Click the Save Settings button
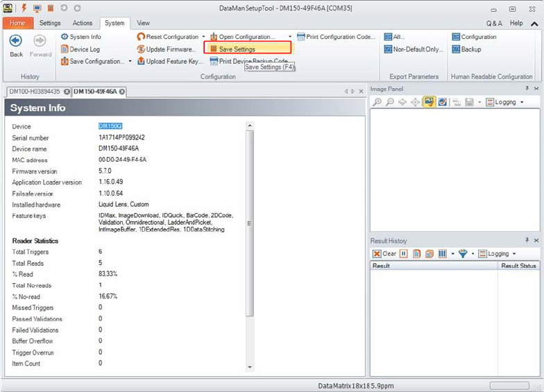 tap(237, 49)
